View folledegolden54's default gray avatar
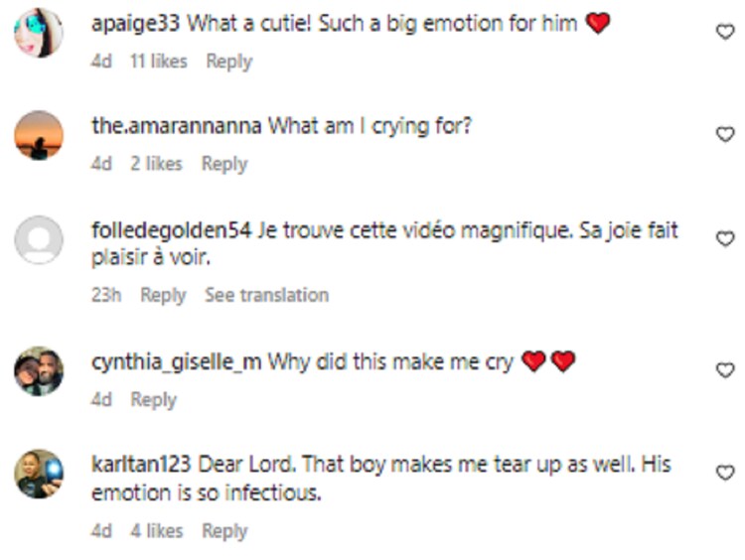 tap(39, 239)
